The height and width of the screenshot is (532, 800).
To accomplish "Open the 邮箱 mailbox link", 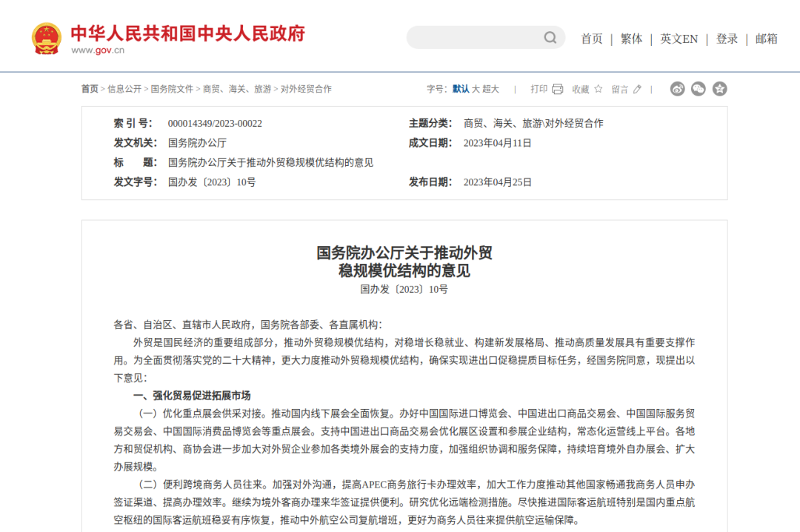I will (766, 39).
